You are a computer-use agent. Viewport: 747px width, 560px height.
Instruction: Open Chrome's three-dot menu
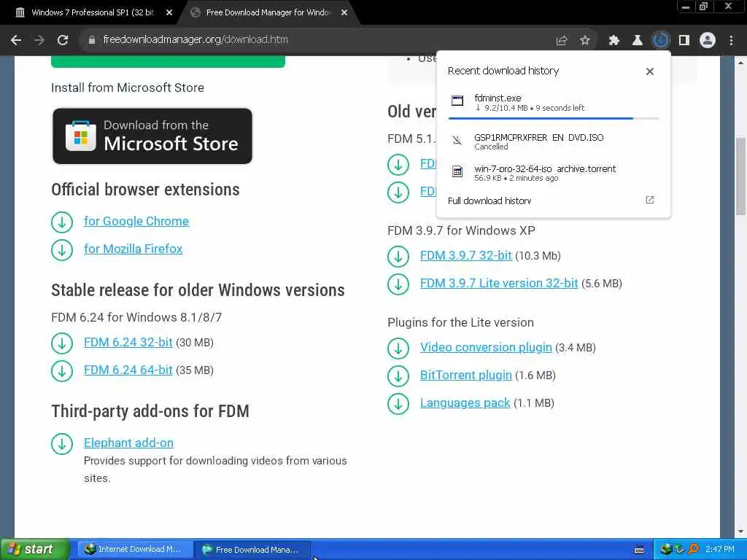[731, 41]
